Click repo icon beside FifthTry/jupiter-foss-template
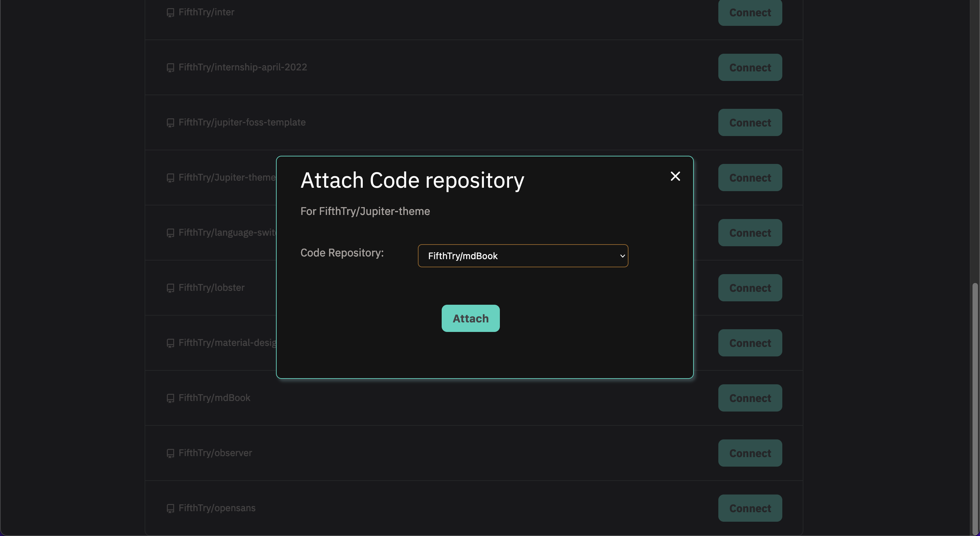 (x=170, y=123)
